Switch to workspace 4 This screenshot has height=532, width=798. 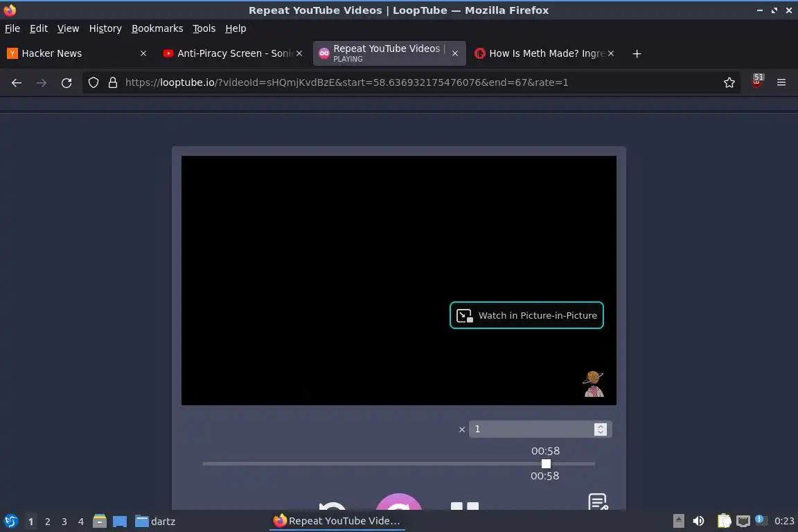(81, 522)
